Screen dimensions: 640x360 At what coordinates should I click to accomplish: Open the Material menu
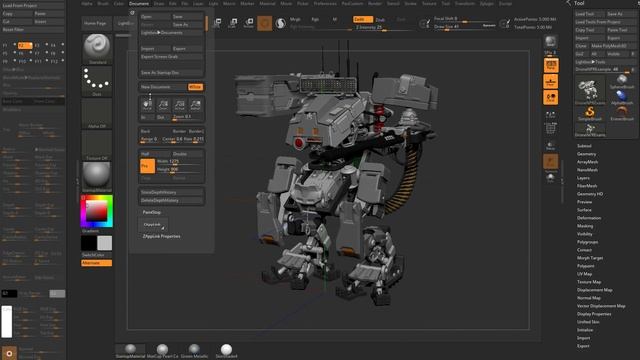(x=267, y=4)
